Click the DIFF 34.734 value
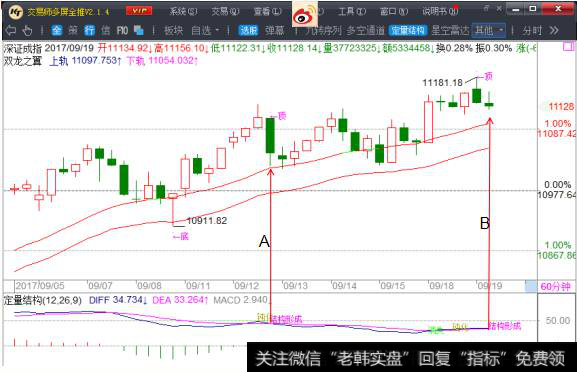 click(118, 300)
